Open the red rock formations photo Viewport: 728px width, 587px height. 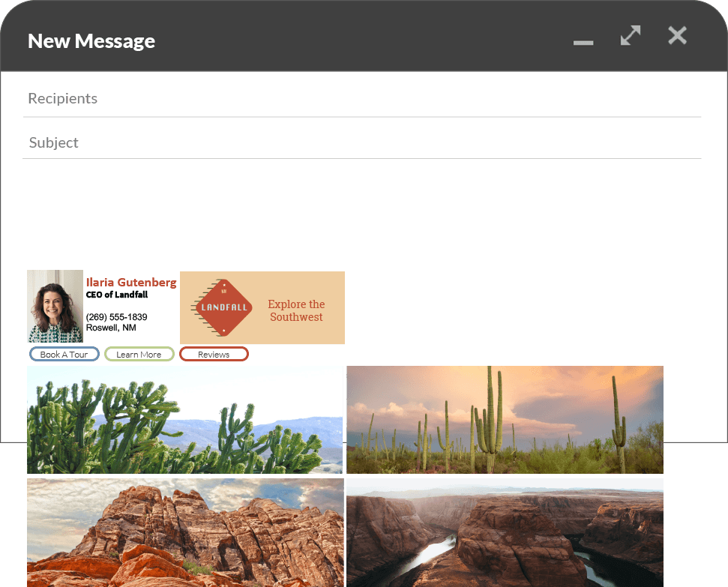coord(185,533)
